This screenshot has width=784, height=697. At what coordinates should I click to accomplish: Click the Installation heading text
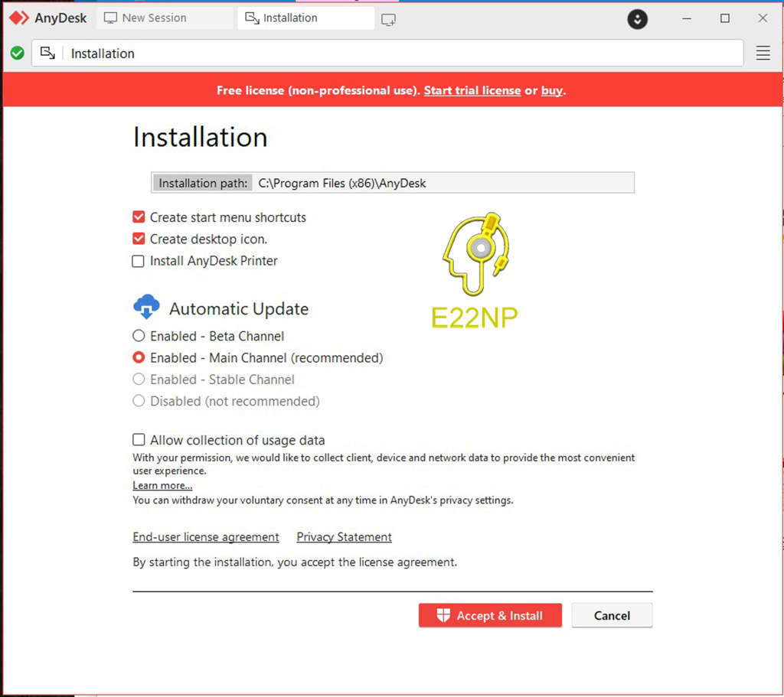[200, 137]
